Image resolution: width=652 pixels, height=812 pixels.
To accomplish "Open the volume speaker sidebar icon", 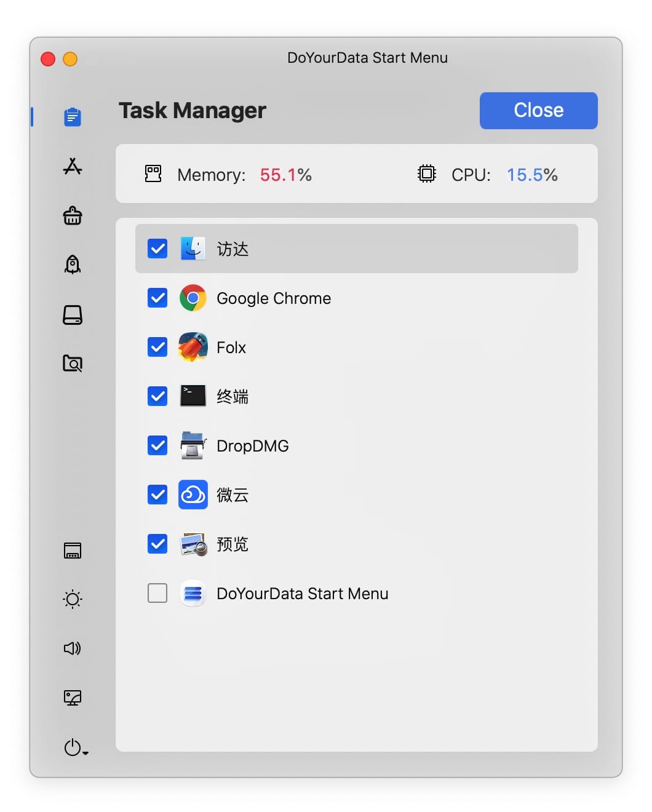I will 73,648.
